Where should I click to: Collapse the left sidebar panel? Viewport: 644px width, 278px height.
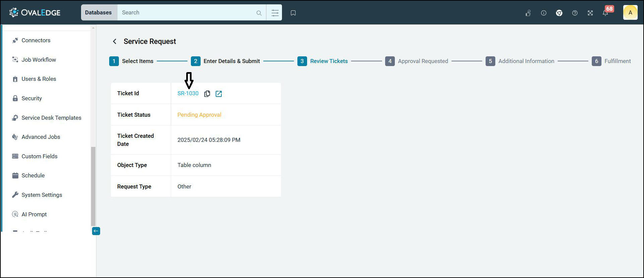[96, 231]
